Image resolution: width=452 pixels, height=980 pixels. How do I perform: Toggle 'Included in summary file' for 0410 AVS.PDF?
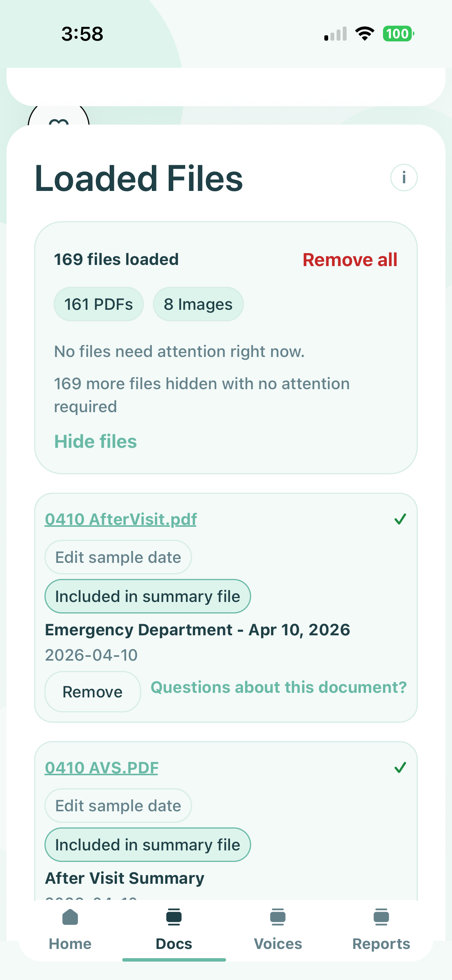148,845
